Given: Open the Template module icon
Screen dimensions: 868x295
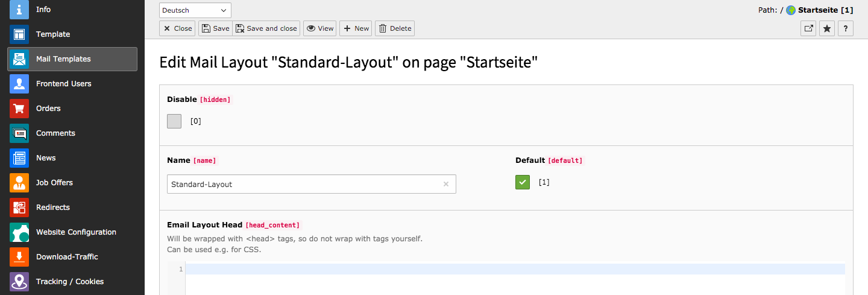Looking at the screenshot, I should [19, 34].
